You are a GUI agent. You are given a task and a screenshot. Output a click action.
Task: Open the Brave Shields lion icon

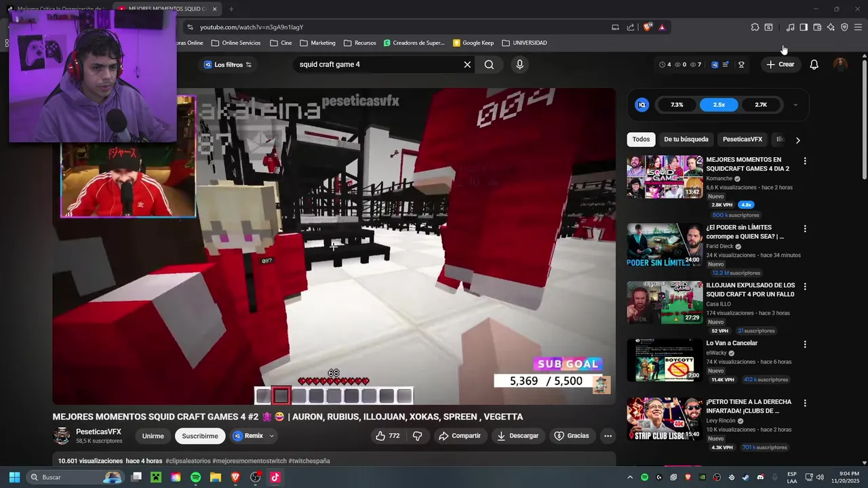(x=648, y=27)
